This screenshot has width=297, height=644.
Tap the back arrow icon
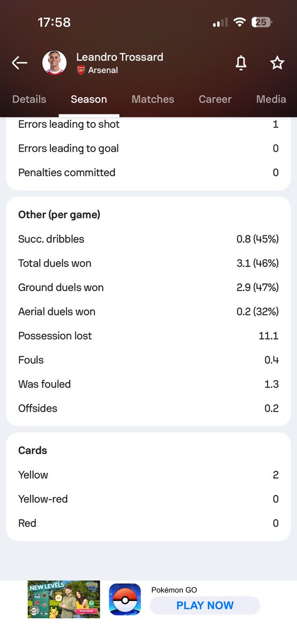click(19, 63)
